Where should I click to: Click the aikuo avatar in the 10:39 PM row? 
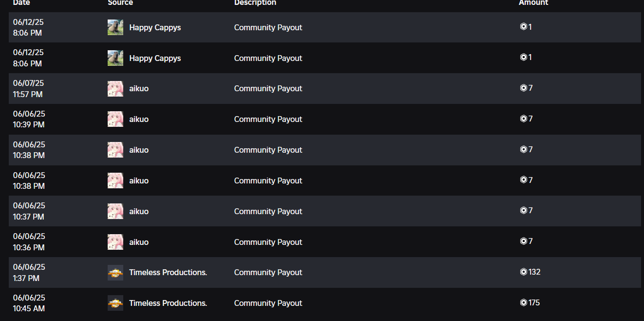coord(115,119)
